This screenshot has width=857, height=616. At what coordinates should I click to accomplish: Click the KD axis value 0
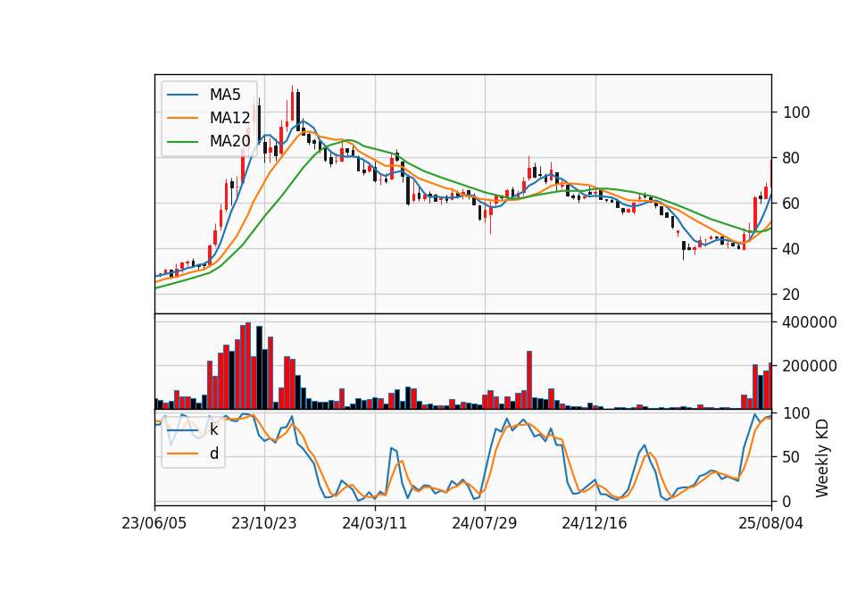click(787, 501)
